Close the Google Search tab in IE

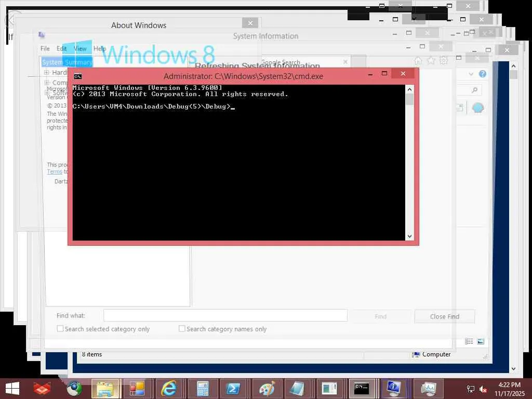coord(345,62)
